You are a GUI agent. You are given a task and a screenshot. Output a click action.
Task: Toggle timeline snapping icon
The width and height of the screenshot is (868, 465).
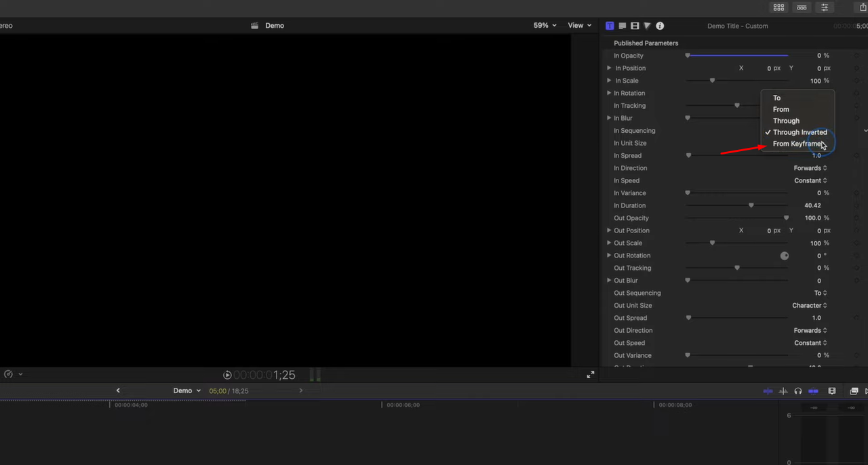click(x=813, y=391)
